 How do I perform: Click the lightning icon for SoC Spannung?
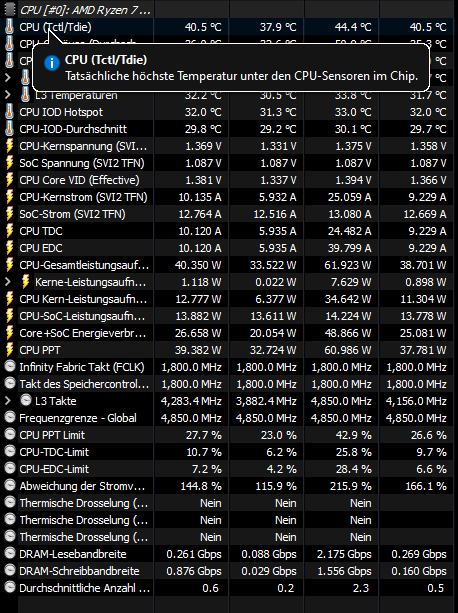pyautogui.click(x=9, y=163)
